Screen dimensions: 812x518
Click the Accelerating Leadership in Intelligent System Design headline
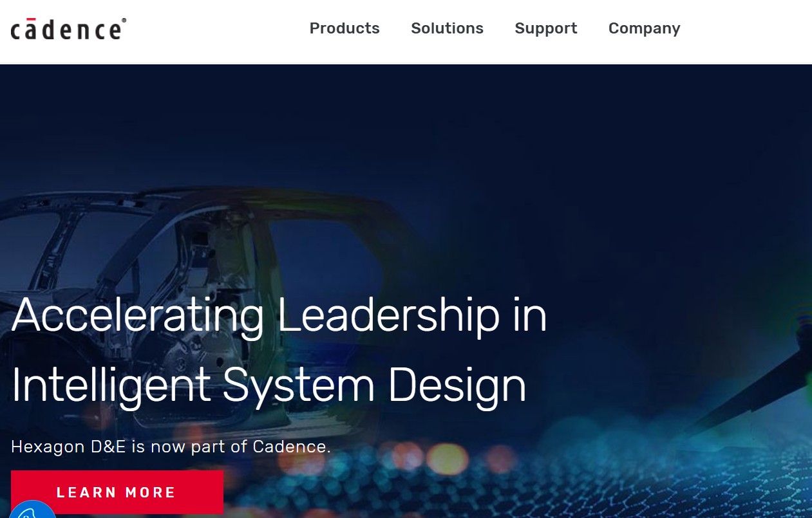[x=279, y=351]
